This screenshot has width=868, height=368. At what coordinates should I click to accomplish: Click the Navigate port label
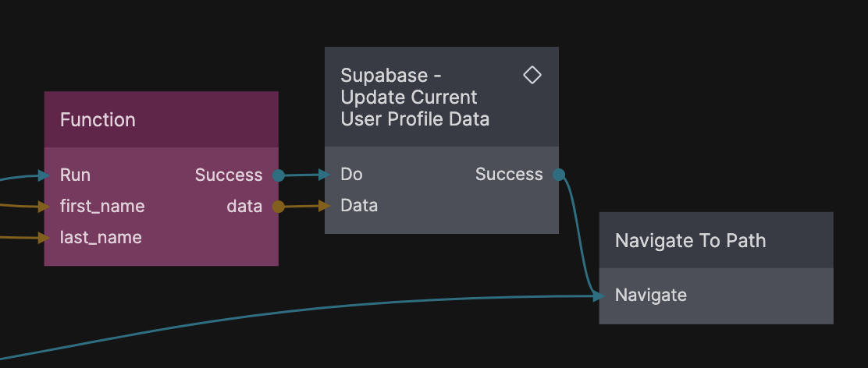pos(651,295)
